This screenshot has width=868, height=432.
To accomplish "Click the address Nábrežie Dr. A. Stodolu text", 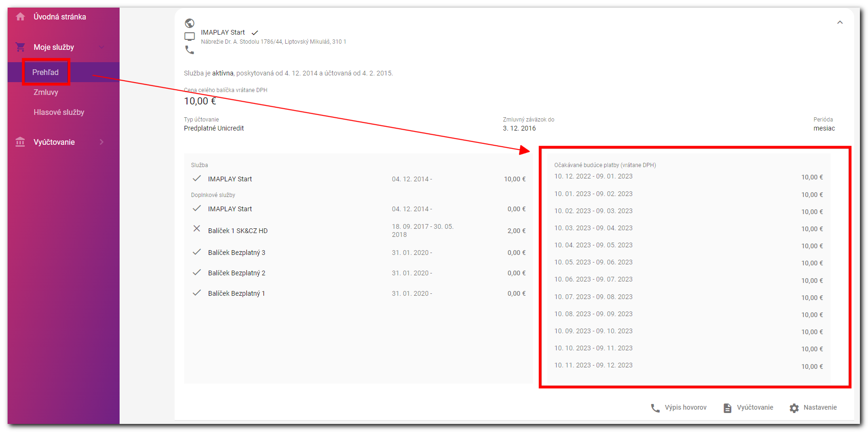I will pos(273,42).
